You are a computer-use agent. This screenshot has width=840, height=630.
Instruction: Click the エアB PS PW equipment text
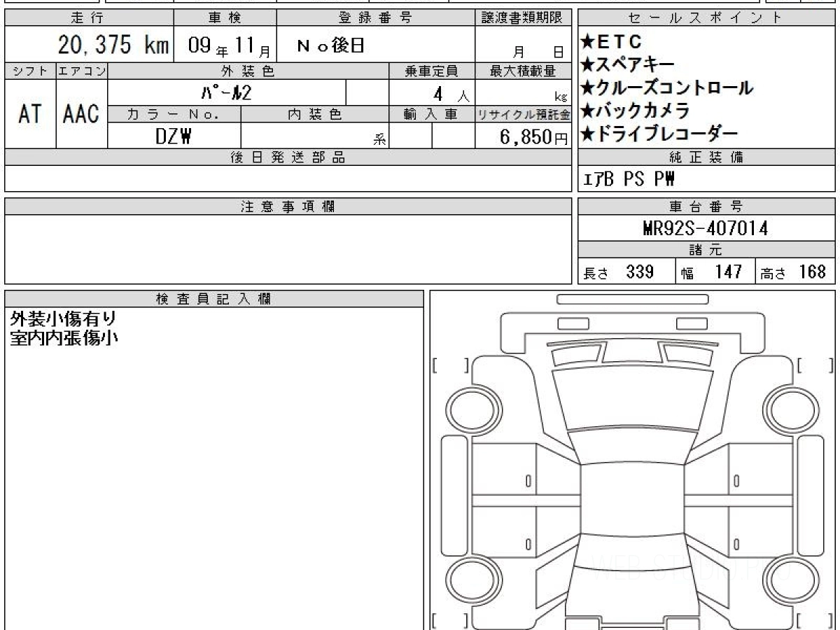click(629, 180)
